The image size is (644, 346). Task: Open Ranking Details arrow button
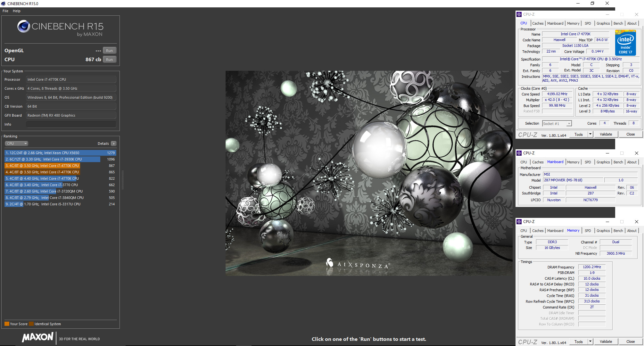pyautogui.click(x=114, y=144)
